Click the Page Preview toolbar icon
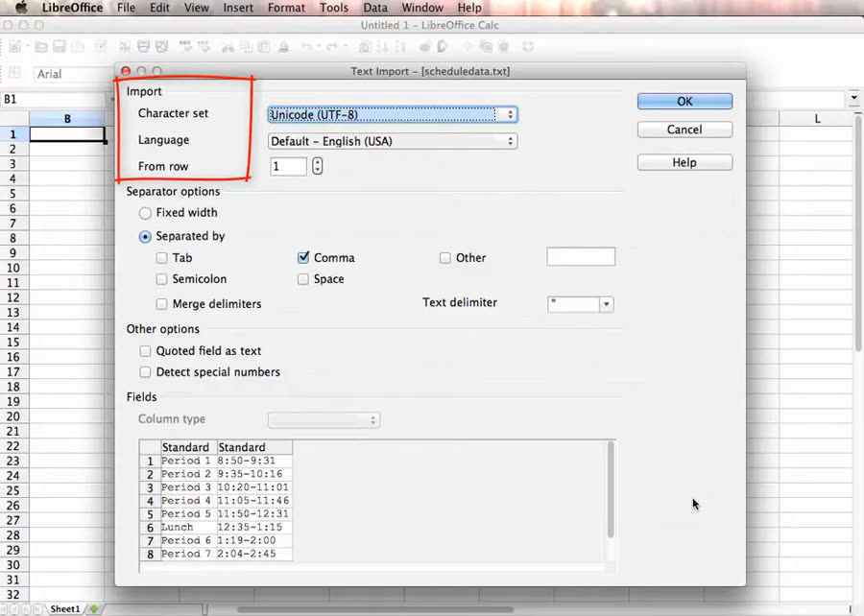Viewport: 864px width, 616px height. (x=162, y=47)
